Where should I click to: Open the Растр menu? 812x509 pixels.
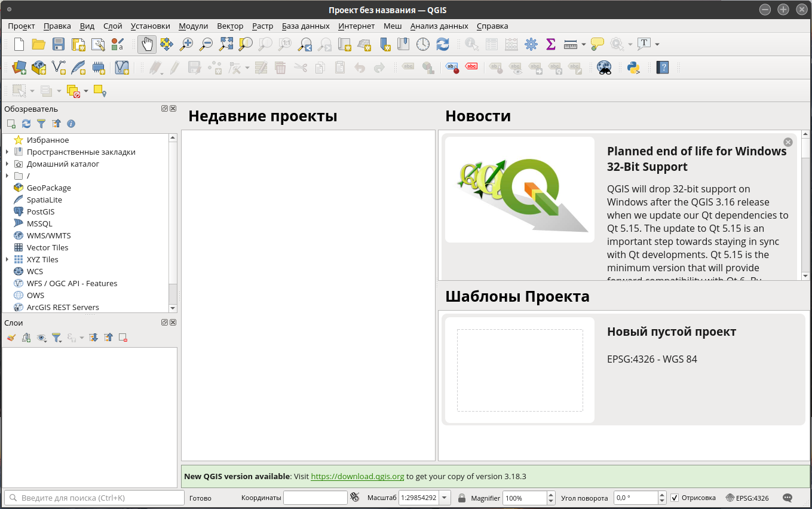pyautogui.click(x=262, y=26)
